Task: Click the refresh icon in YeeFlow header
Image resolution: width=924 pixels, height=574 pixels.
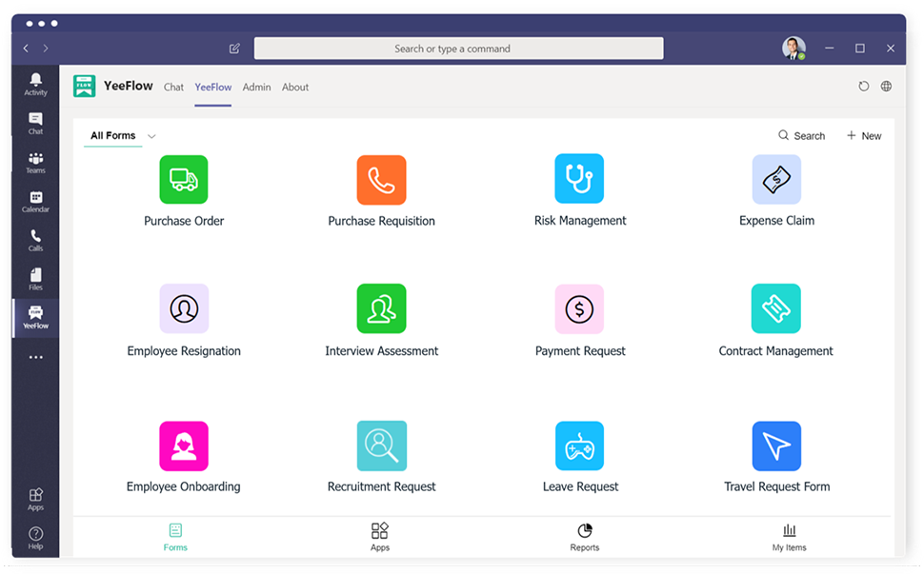Action: (x=863, y=87)
